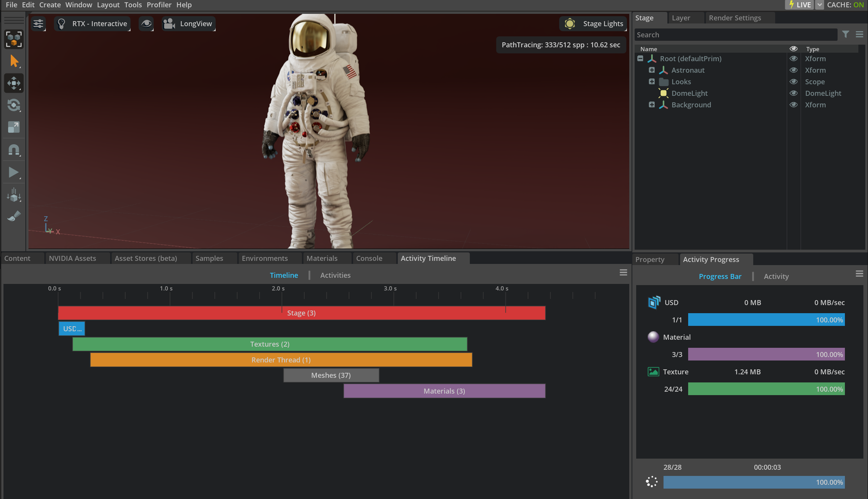This screenshot has height=499, width=868.
Task: Switch to the Render Settings tab
Action: click(x=734, y=18)
